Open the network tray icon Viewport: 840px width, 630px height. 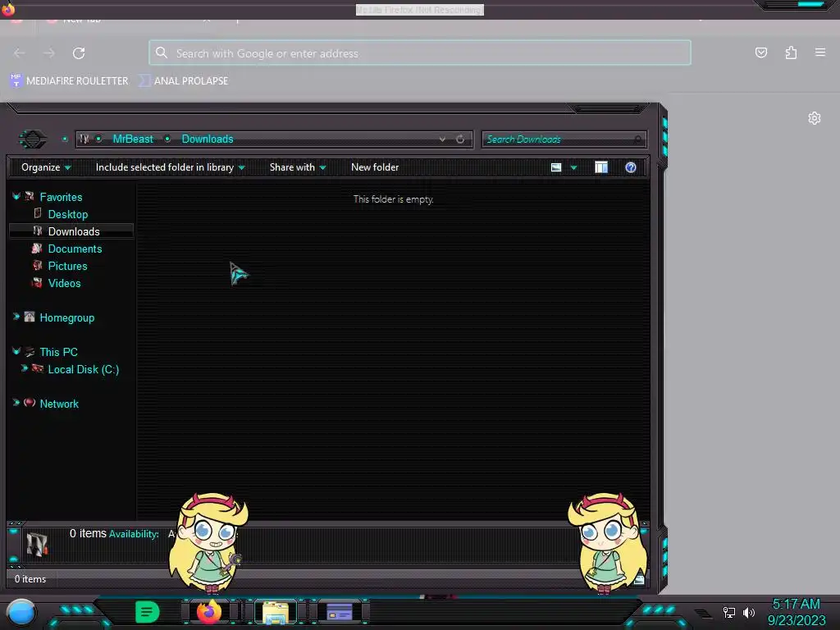[x=729, y=612]
